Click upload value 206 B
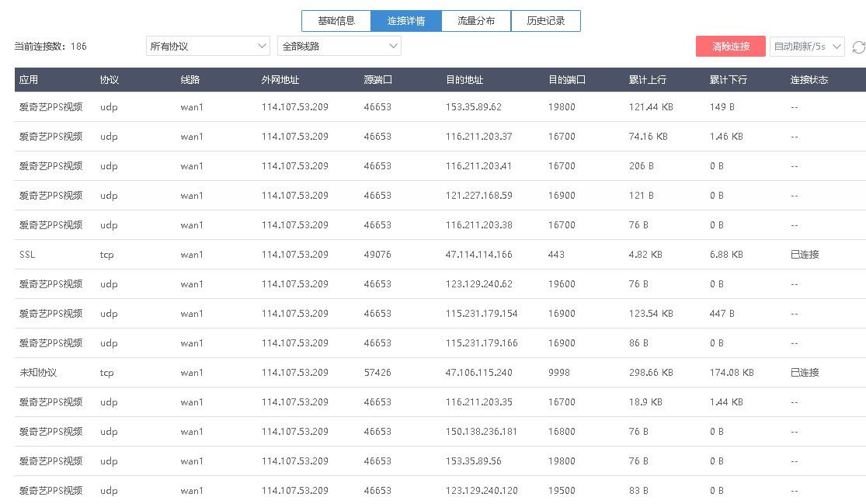 [x=642, y=165]
